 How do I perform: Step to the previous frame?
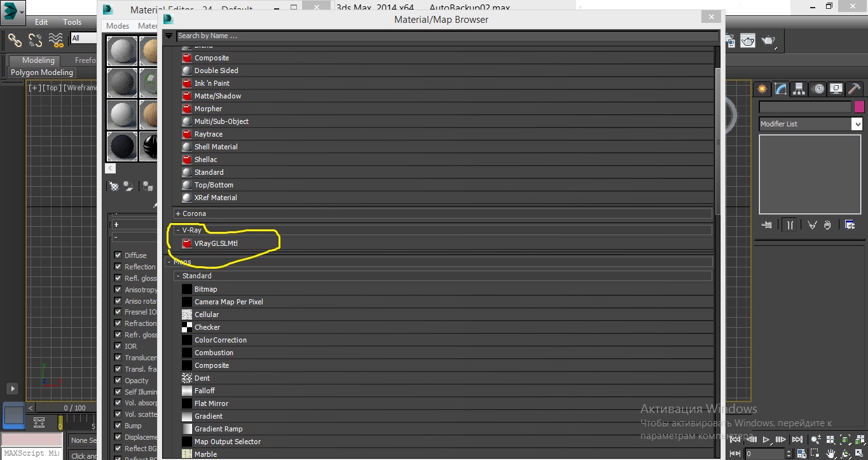tap(751, 440)
